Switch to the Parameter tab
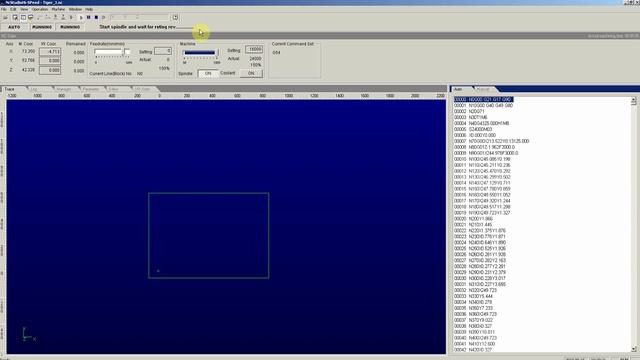Screen dimensions: 640x360 click(x=91, y=89)
